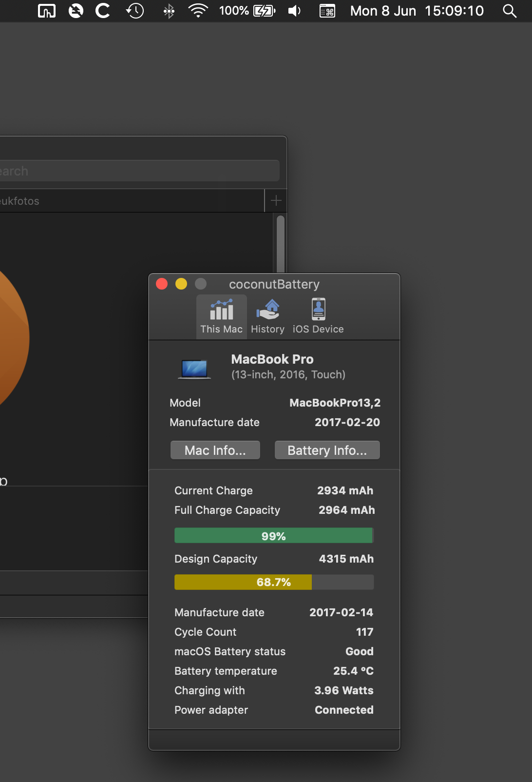Click the macOS Battery status value Good

[x=360, y=651]
